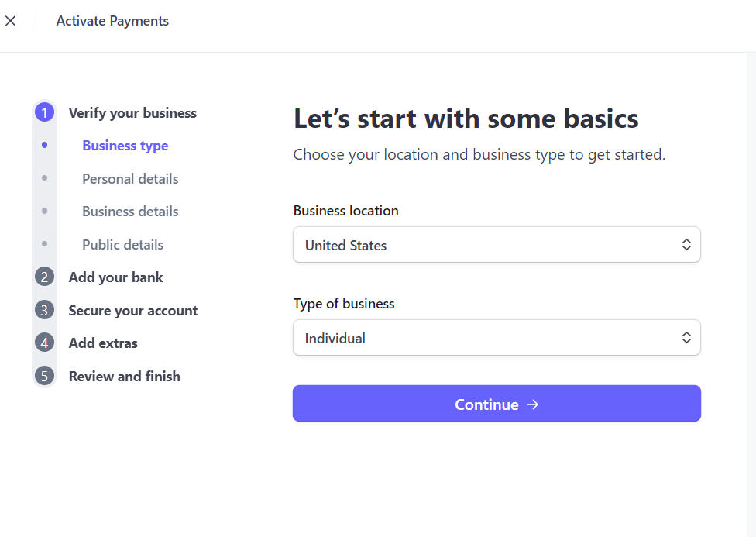Jump to Public details sub-step

tap(123, 245)
